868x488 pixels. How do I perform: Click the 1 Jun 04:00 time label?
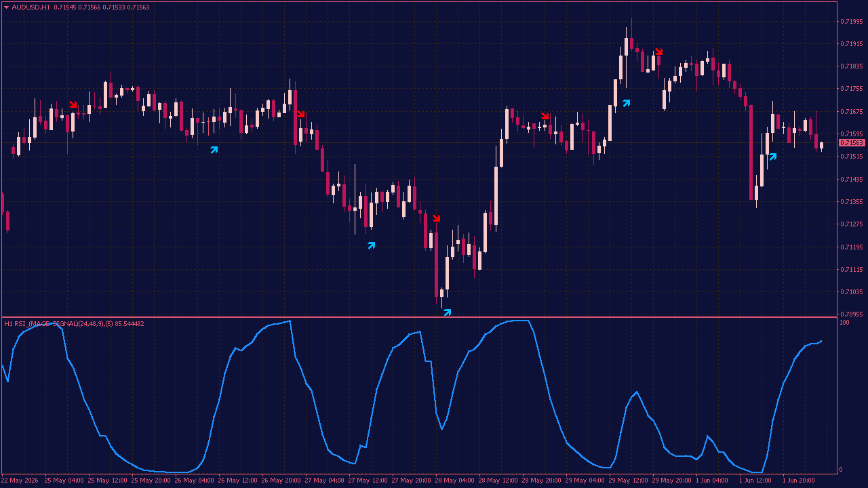713,481
